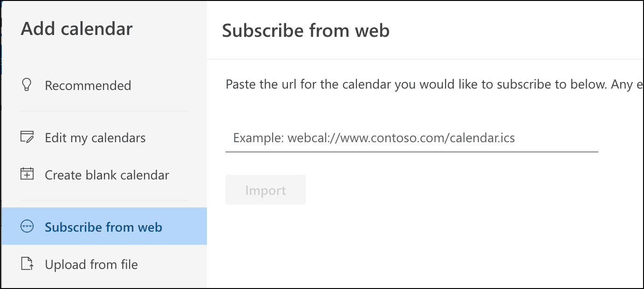Switch to Upload from file

point(91,265)
